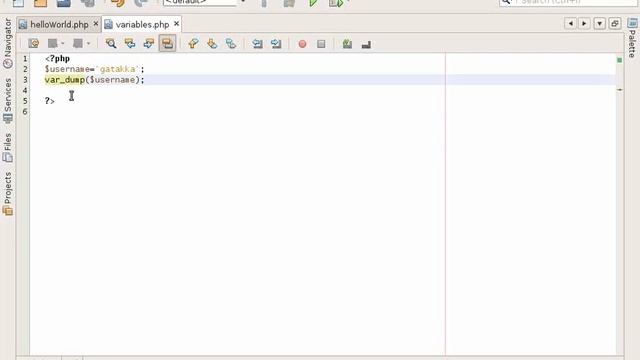Open the first greyed navigation dropdown arrow

[62, 44]
